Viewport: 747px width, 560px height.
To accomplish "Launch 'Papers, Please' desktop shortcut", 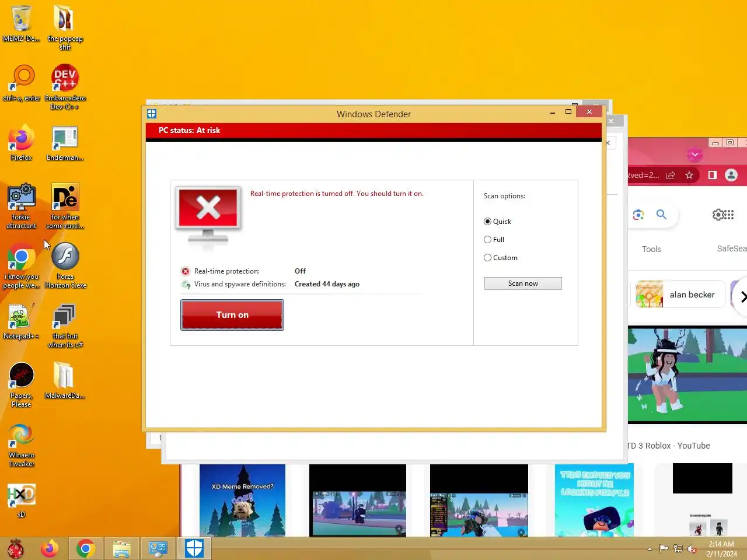I will pos(22,384).
